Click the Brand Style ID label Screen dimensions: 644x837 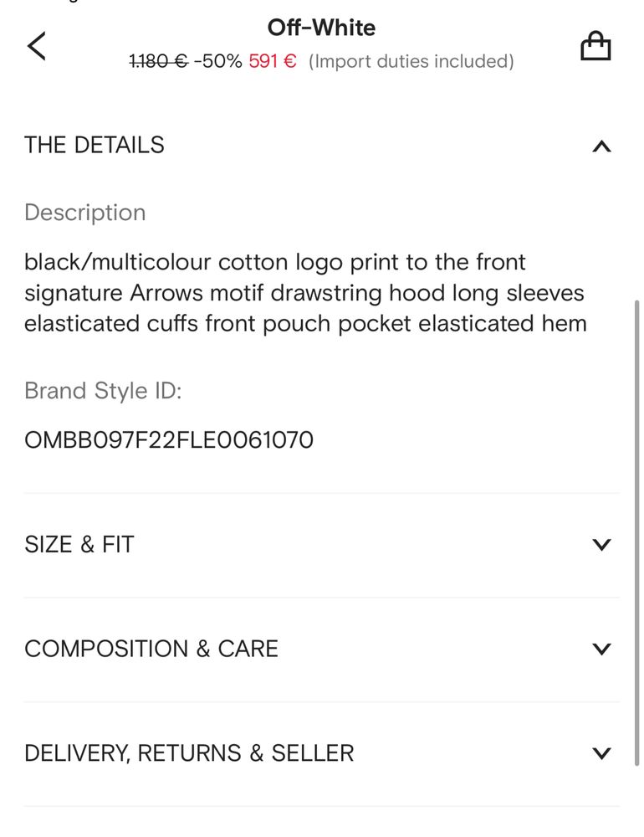pos(103,391)
